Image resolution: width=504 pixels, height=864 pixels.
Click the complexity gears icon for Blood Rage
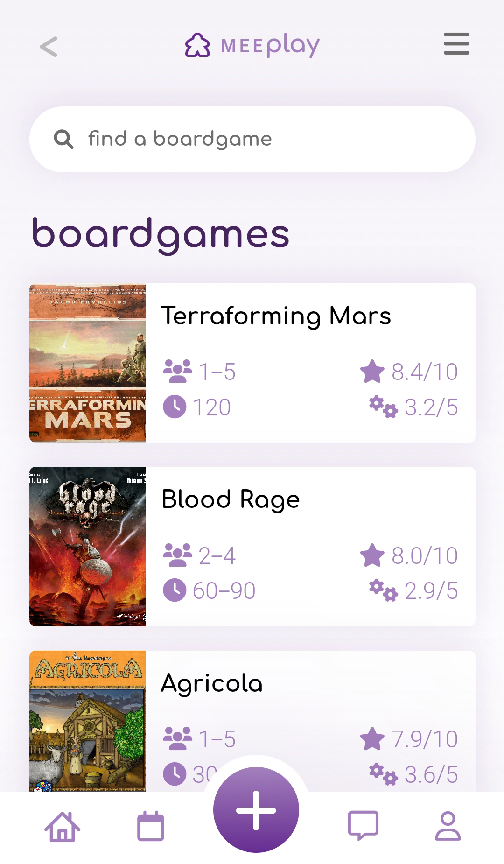coord(383,592)
